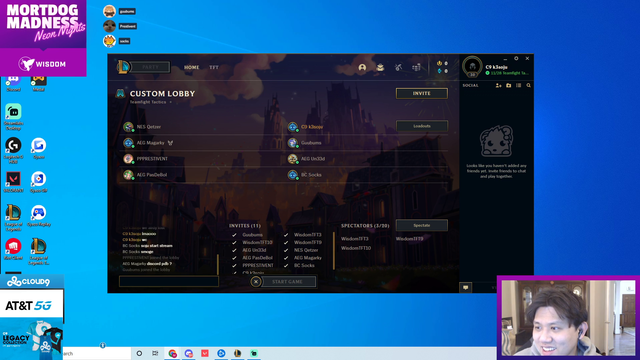This screenshot has width=640, height=360.
Task: Click the INVITE button
Action: coord(422,93)
